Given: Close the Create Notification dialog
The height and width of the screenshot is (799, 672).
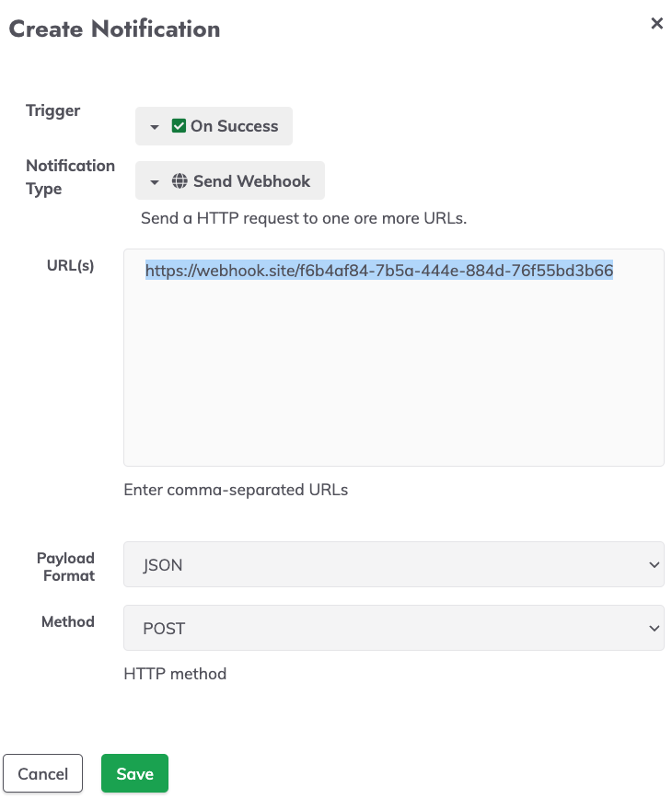Looking at the screenshot, I should point(656,23).
